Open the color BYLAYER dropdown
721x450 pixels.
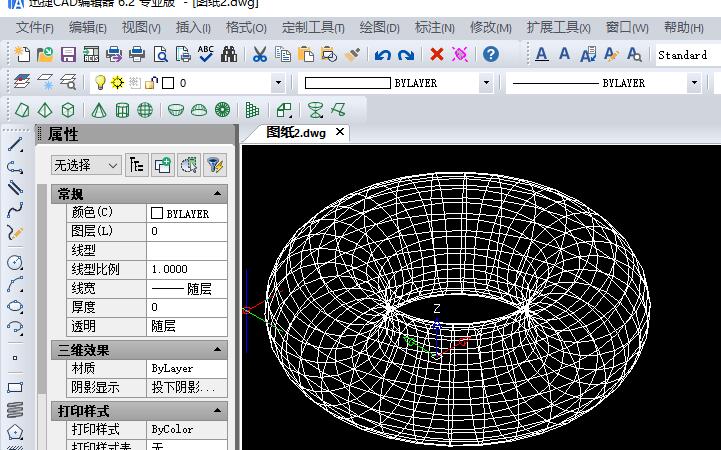486,83
